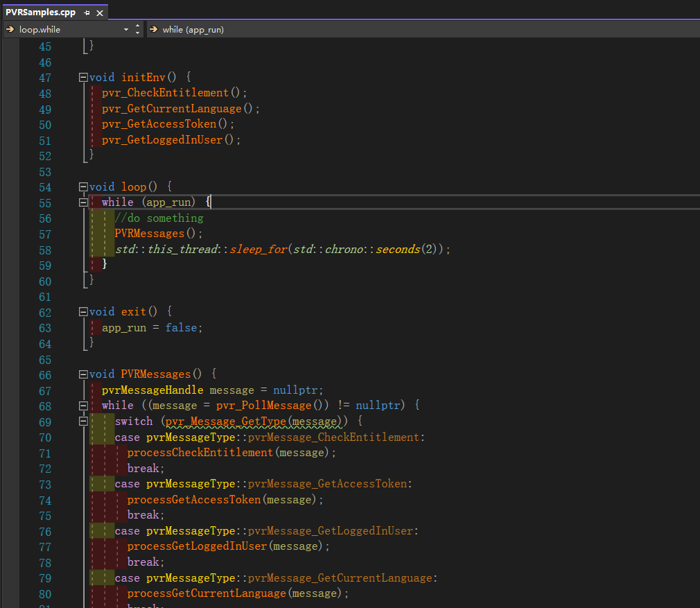Click processCheckEntitlement(message) call
The image size is (700, 608).
(229, 453)
